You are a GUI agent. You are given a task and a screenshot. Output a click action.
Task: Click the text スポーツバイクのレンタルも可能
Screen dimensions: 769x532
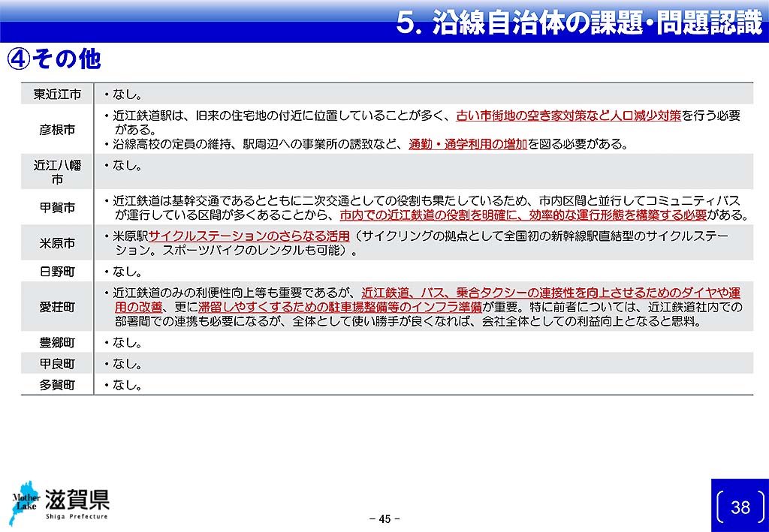click(x=249, y=251)
